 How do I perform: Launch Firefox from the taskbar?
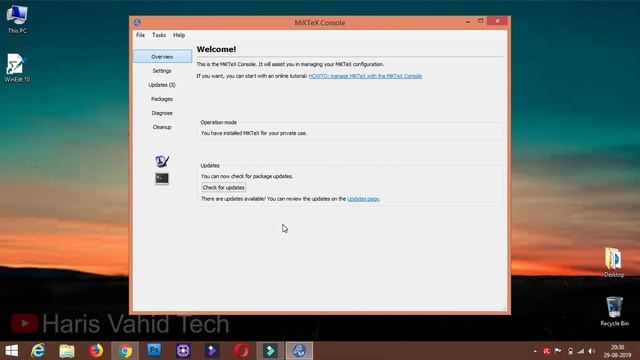point(96,351)
